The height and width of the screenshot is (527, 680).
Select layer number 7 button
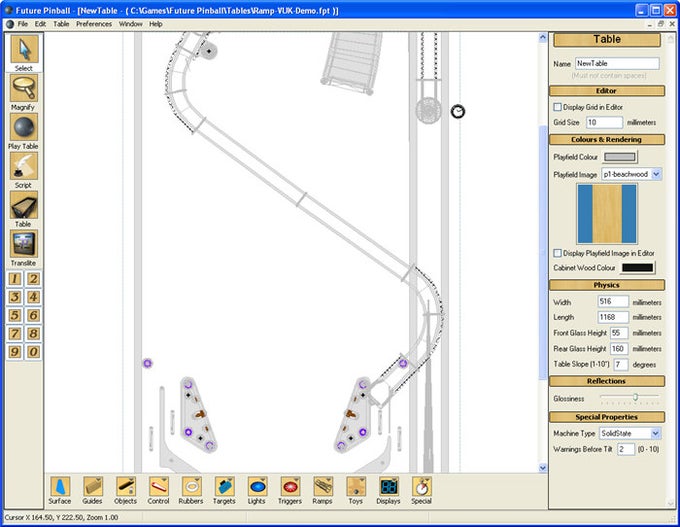pyautogui.click(x=15, y=334)
